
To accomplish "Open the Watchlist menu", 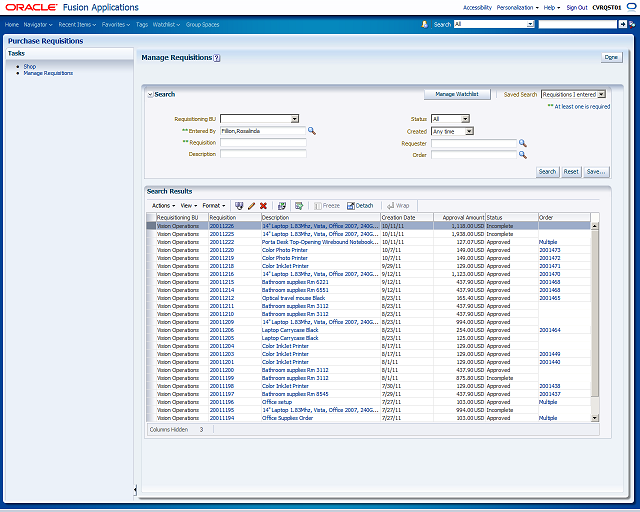I will (x=166, y=24).
